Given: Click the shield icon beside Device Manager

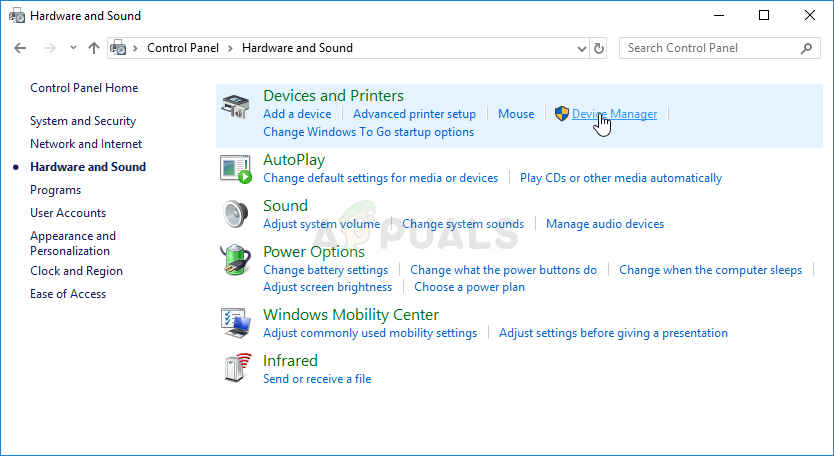Looking at the screenshot, I should tap(562, 114).
